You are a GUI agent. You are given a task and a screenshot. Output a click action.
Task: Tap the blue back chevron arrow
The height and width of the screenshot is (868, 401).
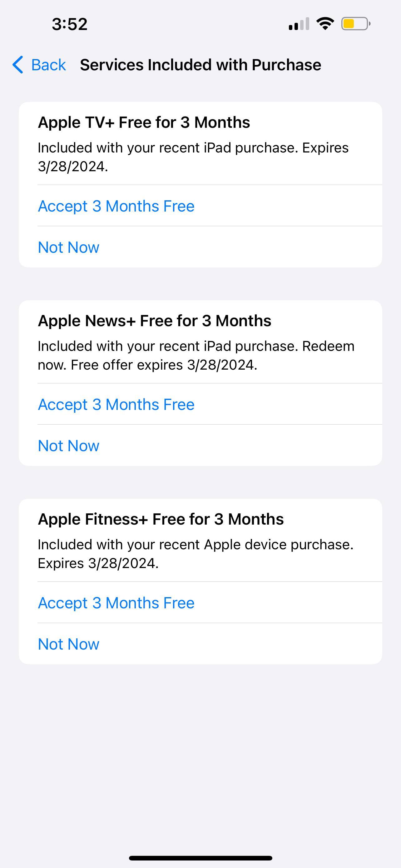pyautogui.click(x=18, y=65)
